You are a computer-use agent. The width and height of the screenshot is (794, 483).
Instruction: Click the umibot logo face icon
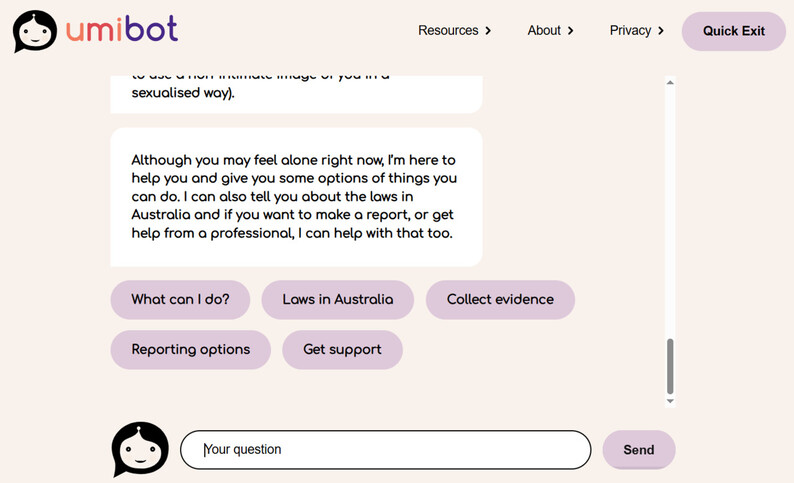point(34,31)
